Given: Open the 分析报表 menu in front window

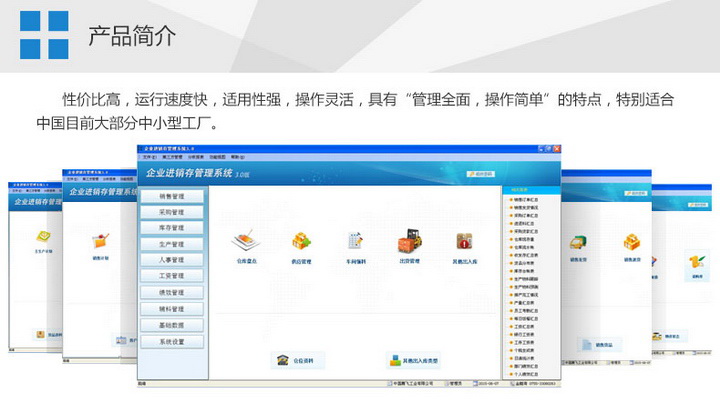Looking at the screenshot, I should [196, 157].
